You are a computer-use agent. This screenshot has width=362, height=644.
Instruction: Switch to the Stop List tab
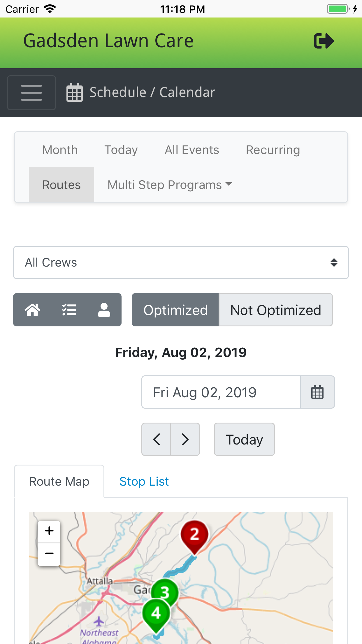pyautogui.click(x=144, y=482)
